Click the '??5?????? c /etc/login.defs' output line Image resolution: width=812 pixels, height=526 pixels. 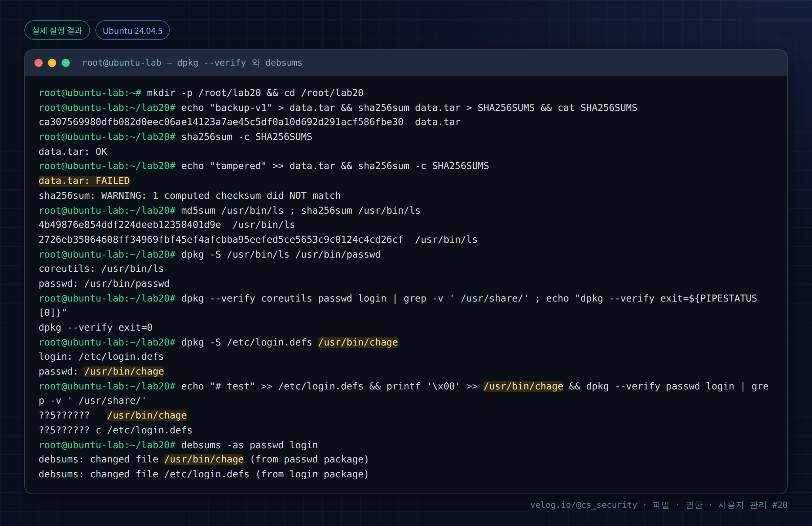coord(115,430)
